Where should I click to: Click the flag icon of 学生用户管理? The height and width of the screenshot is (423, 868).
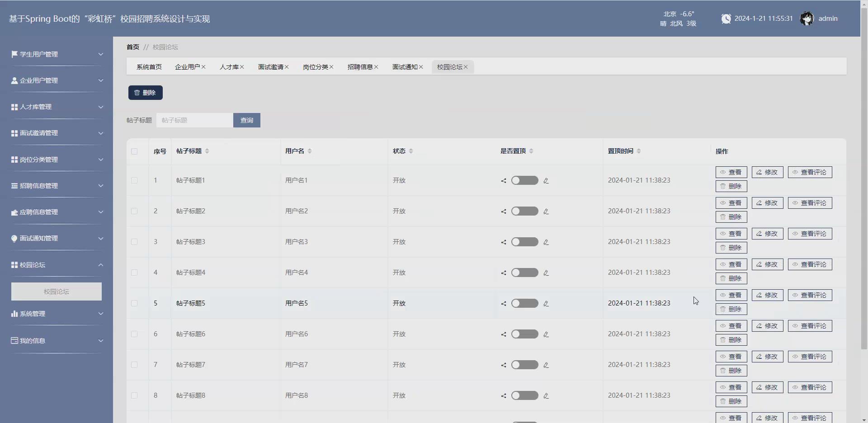pos(14,54)
